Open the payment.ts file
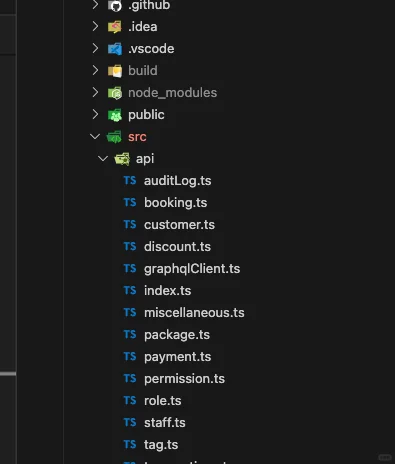Screen dimensions: 395x464 click(x=178, y=357)
